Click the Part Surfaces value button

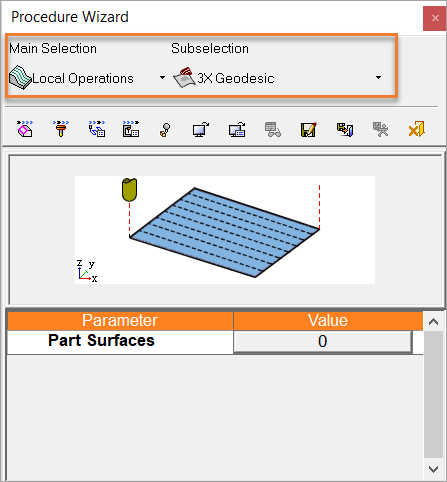(x=322, y=341)
